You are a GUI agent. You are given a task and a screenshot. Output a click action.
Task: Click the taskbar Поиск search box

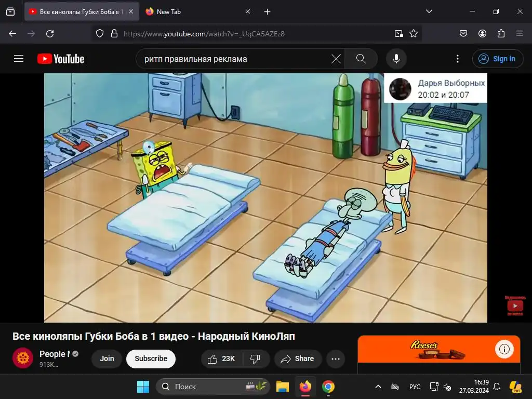[213, 387]
